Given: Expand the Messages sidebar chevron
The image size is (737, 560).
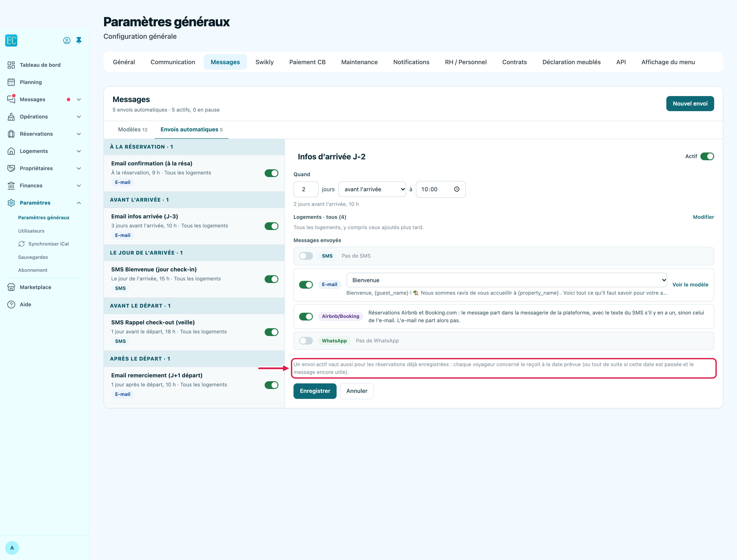Looking at the screenshot, I should 79,99.
